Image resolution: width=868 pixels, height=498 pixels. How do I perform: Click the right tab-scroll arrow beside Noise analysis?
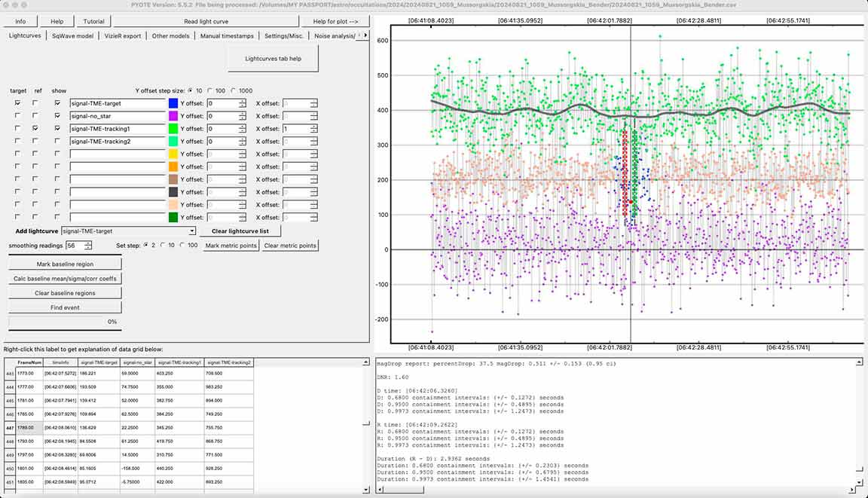(x=365, y=35)
